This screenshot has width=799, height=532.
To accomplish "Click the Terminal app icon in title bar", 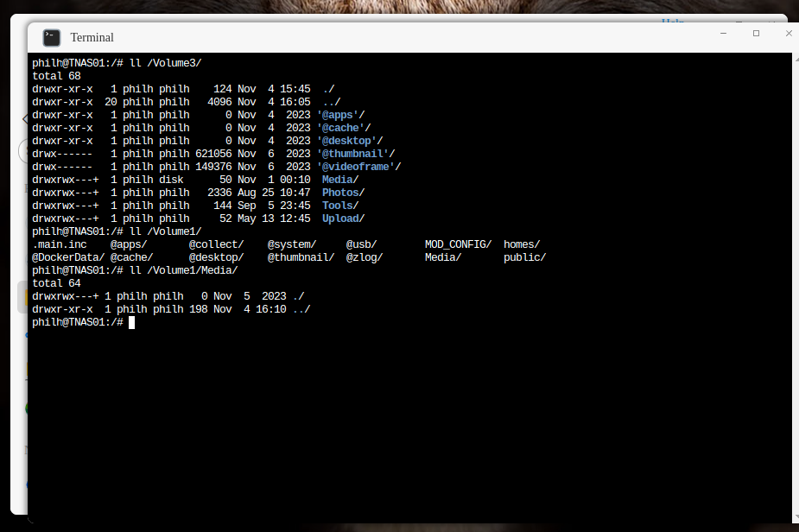I will 52,38.
